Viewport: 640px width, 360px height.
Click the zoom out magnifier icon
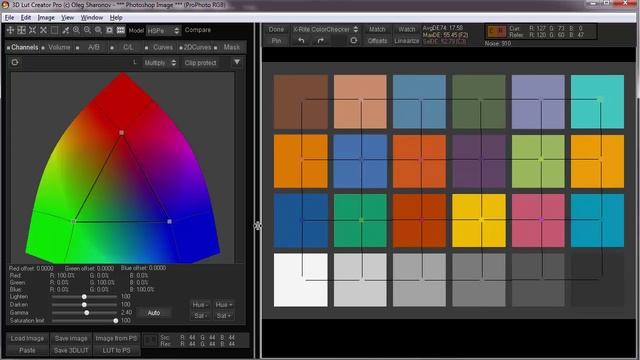(x=87, y=30)
